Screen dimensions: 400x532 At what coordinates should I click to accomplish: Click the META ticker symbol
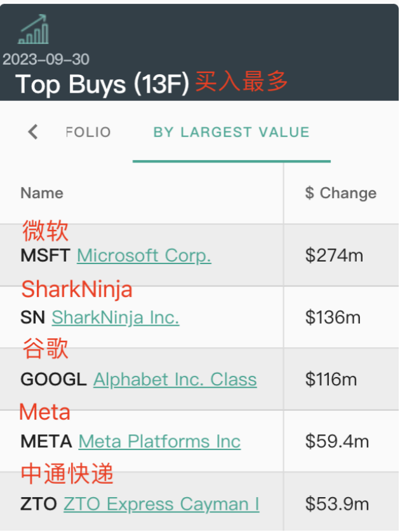click(46, 441)
